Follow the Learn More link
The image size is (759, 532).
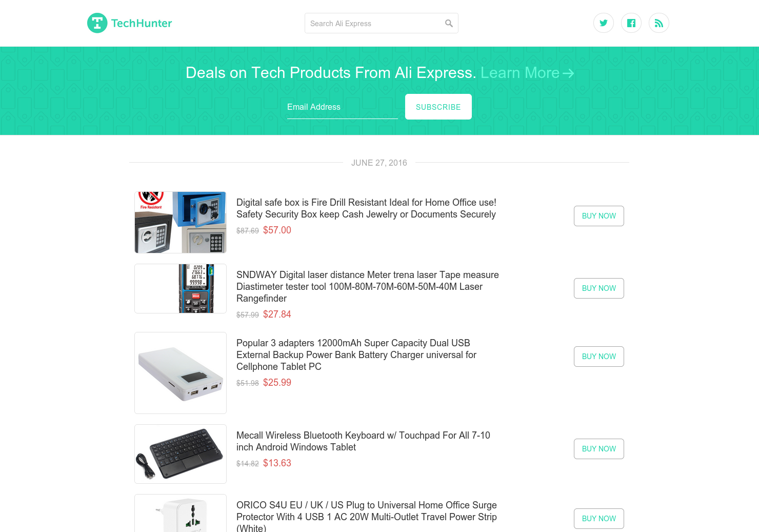pyautogui.click(x=527, y=73)
